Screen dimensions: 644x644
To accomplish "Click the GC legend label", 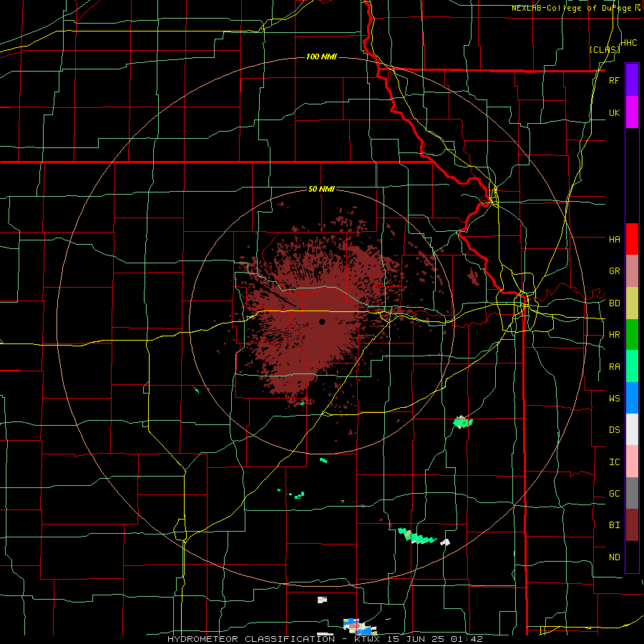I will pos(614,494).
